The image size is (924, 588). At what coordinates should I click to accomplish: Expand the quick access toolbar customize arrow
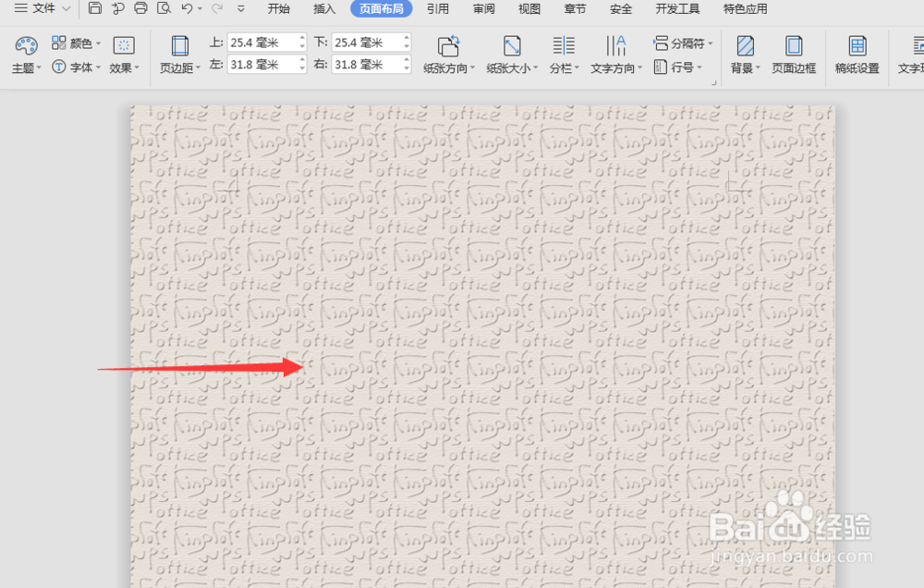[240, 9]
